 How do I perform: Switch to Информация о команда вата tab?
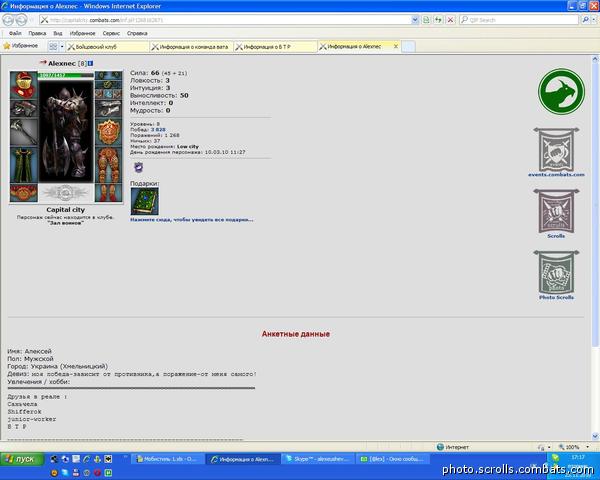[191, 47]
